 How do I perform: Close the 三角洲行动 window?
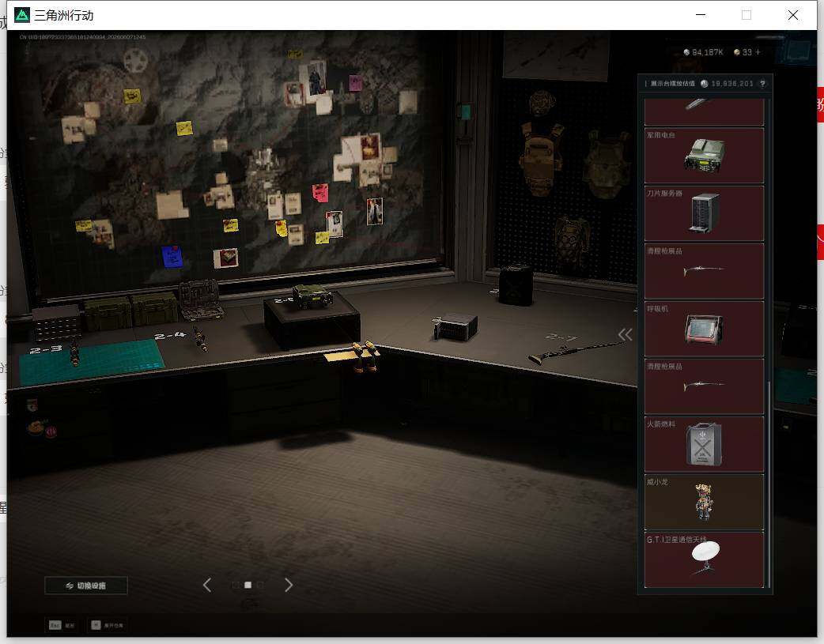click(x=793, y=15)
